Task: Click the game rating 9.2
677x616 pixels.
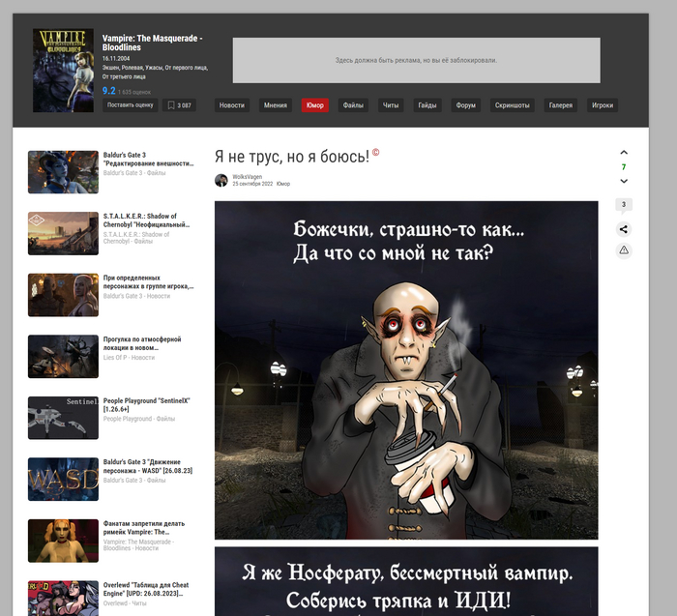Action: tap(108, 91)
